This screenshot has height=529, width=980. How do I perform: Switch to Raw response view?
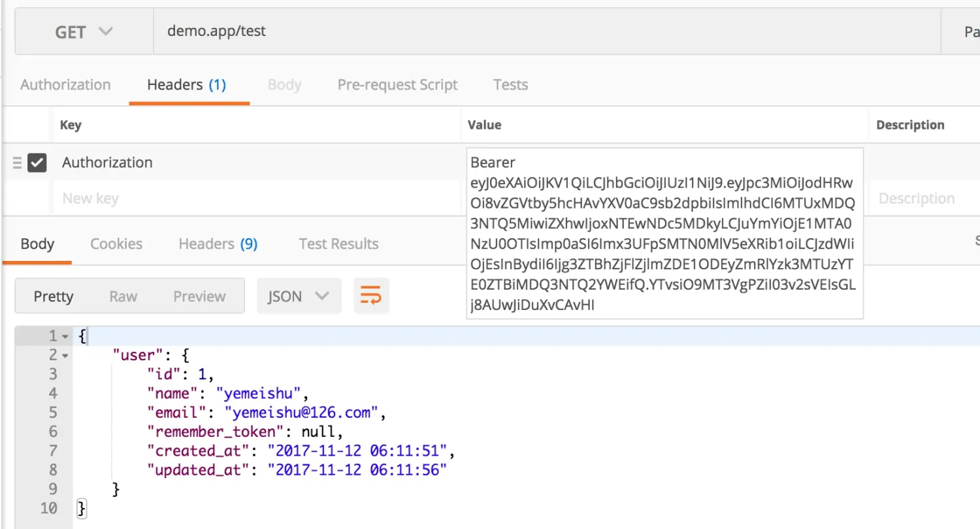point(123,296)
